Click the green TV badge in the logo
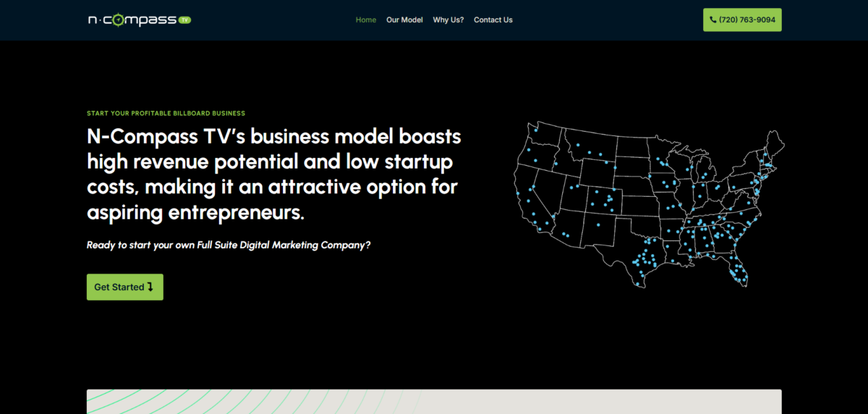This screenshot has height=414, width=868. coord(184,20)
